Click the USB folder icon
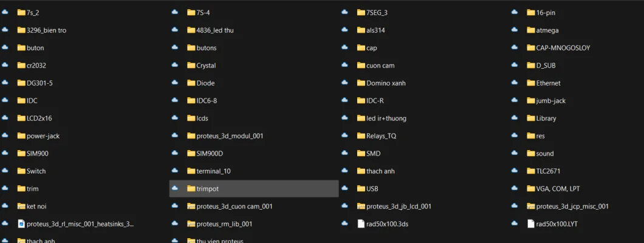 point(361,188)
